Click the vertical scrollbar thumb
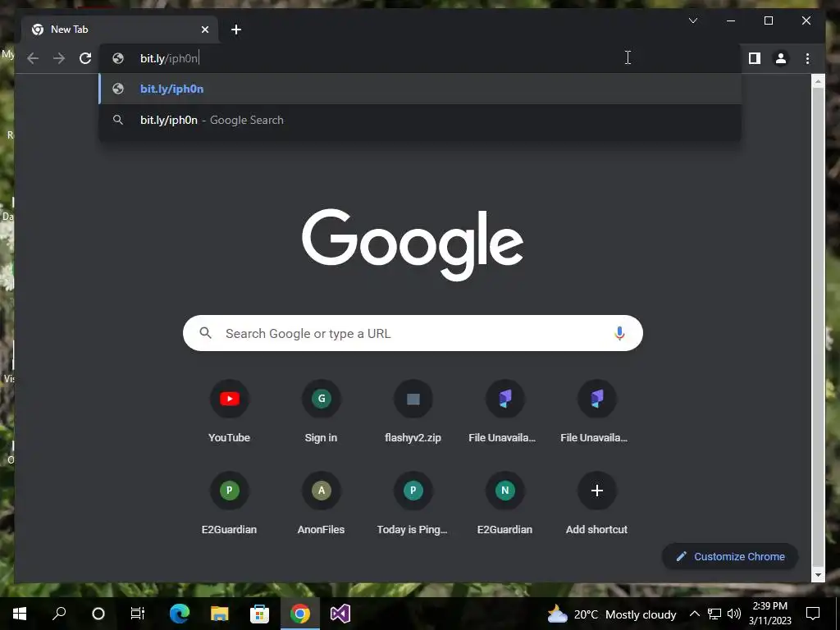This screenshot has height=630, width=840. coord(818,326)
